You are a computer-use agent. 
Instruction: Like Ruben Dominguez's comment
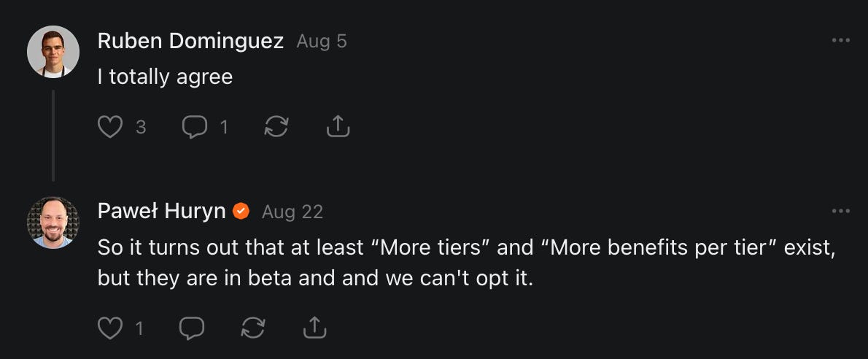[x=110, y=127]
